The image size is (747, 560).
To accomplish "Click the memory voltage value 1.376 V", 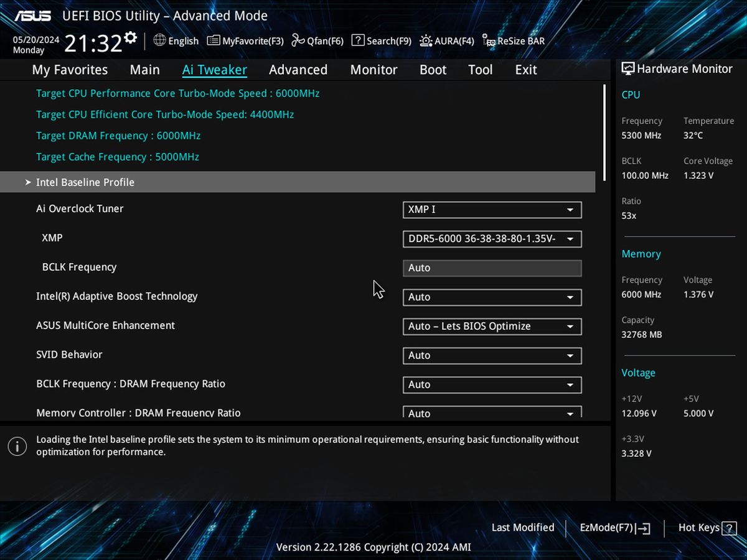I will coord(698,295).
